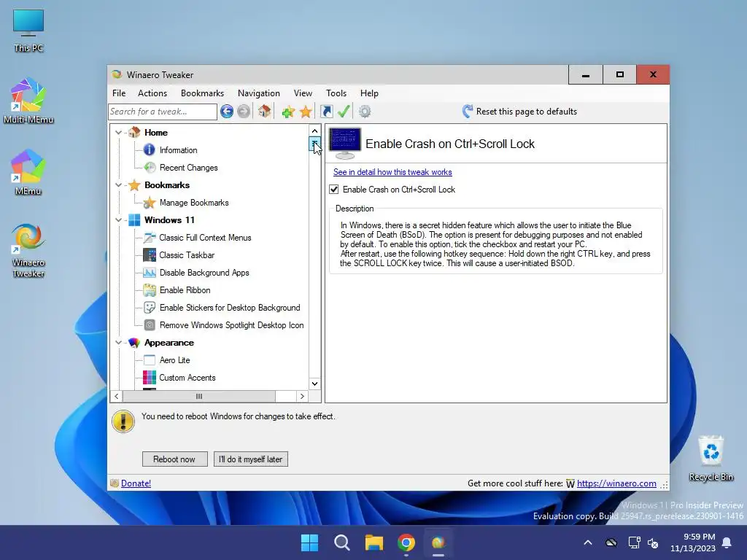The height and width of the screenshot is (560, 747).
Task: Select the Recycle Bin desktop icon
Action: [x=711, y=459]
